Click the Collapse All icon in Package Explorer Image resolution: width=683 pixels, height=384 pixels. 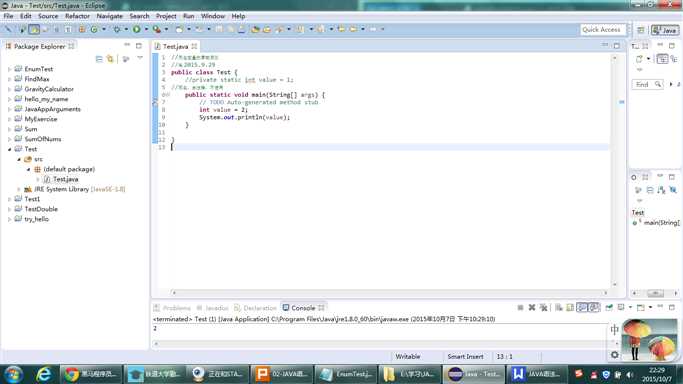[99, 59]
